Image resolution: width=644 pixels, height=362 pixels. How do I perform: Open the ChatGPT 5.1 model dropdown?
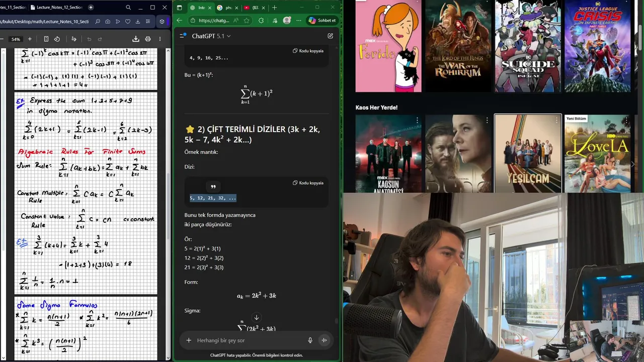click(x=211, y=36)
